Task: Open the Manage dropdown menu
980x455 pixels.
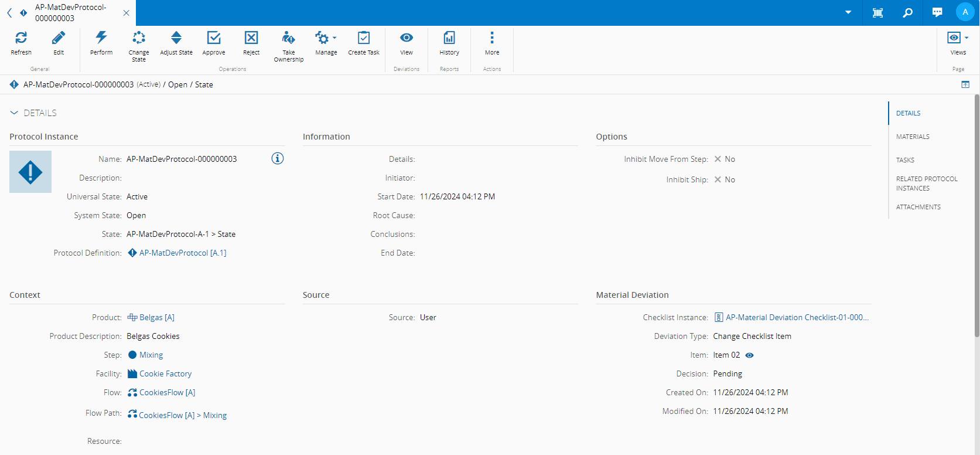Action: [x=326, y=38]
